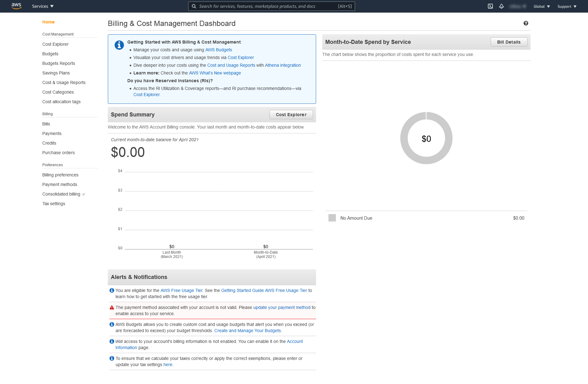
Task: Click the search magnifier icon
Action: 194,6
